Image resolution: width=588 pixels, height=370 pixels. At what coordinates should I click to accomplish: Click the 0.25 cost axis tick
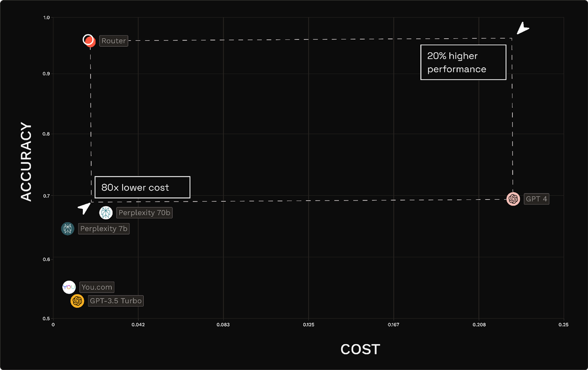click(x=563, y=325)
